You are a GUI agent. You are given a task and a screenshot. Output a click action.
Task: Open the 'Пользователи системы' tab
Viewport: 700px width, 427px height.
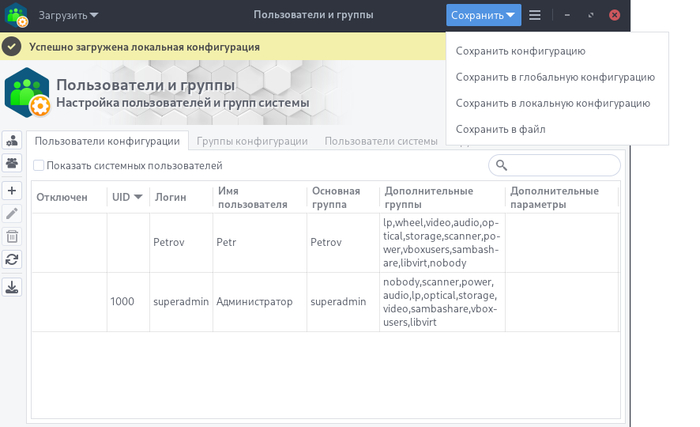[x=380, y=142]
